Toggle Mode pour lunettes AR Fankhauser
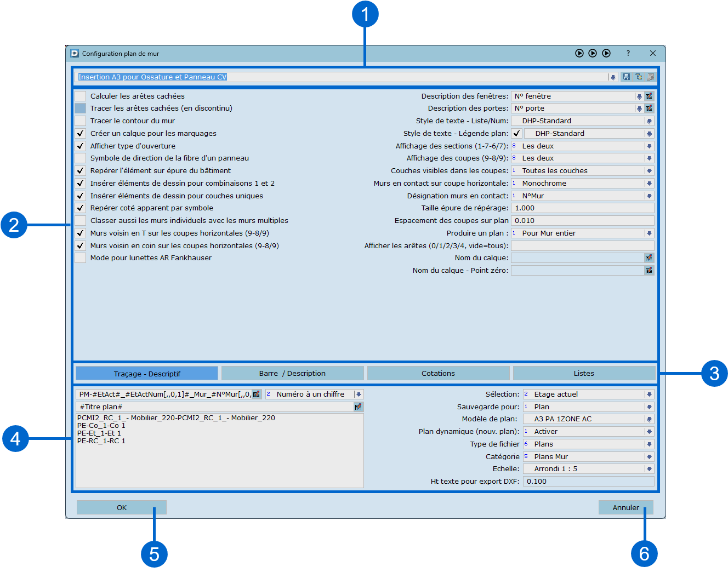Screen dimensions: 728x572 tap(81, 258)
